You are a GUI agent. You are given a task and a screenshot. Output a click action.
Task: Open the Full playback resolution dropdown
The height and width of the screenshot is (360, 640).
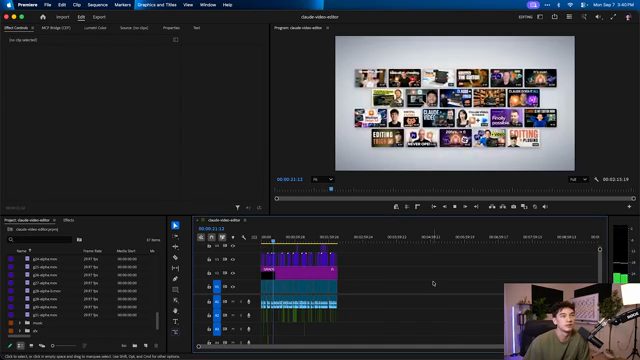point(578,179)
